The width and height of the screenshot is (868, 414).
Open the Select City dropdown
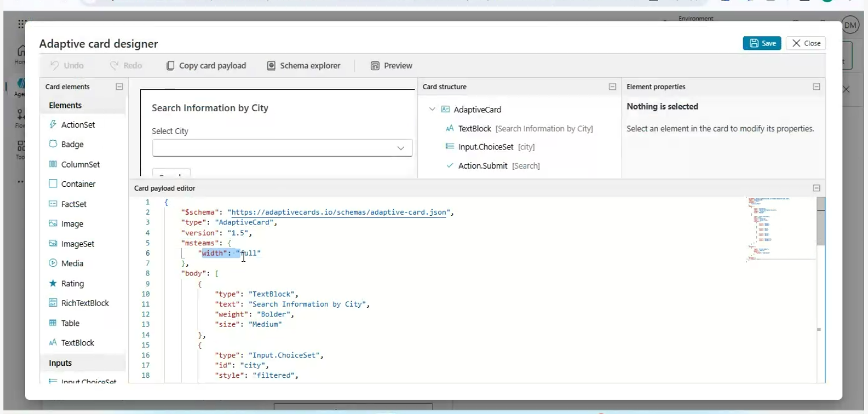pos(282,148)
